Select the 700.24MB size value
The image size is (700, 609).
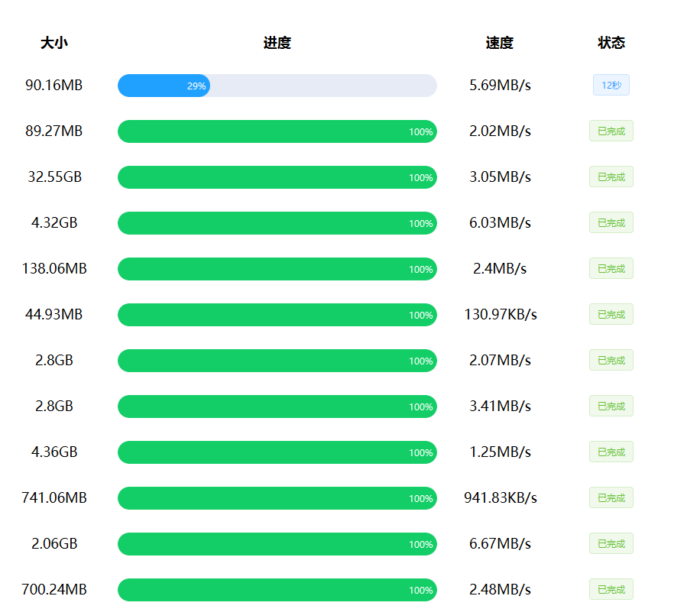click(54, 589)
